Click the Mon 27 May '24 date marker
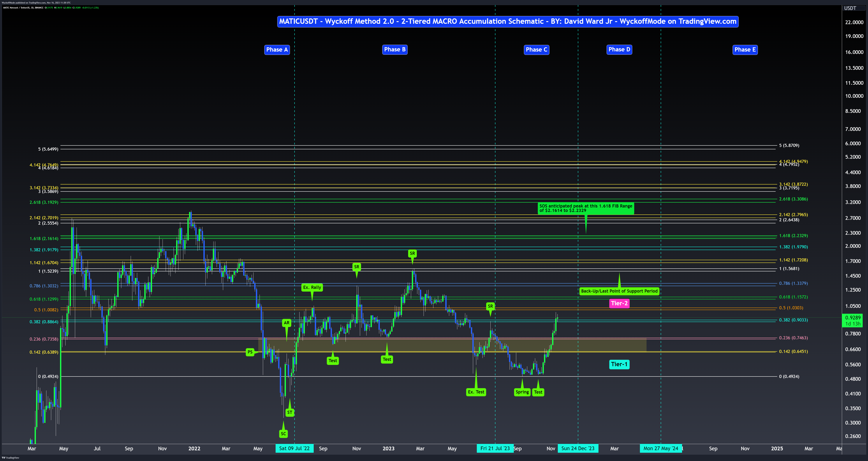The width and height of the screenshot is (868, 461). pos(661,448)
